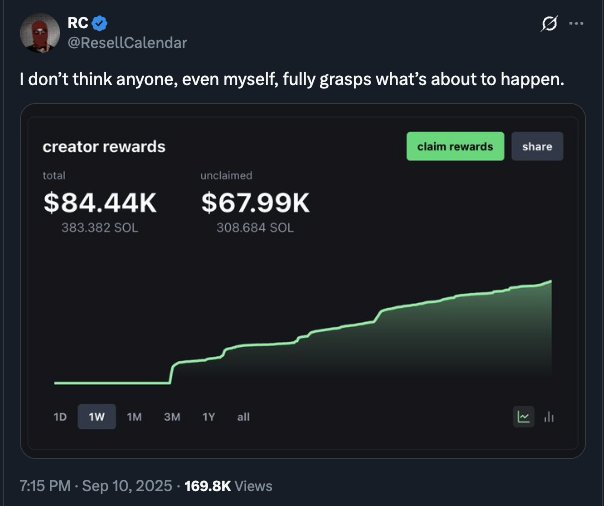This screenshot has height=506, width=604.
Task: Click the share button
Action: 537,146
